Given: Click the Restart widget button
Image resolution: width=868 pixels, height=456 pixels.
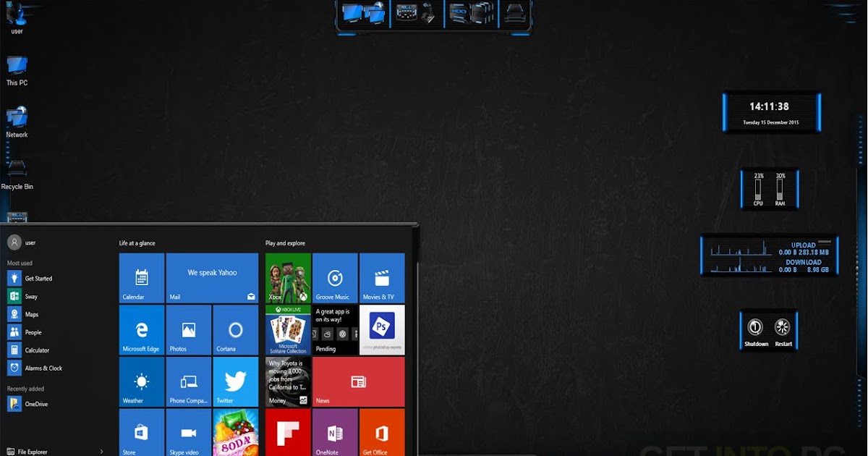Looking at the screenshot, I should [783, 332].
